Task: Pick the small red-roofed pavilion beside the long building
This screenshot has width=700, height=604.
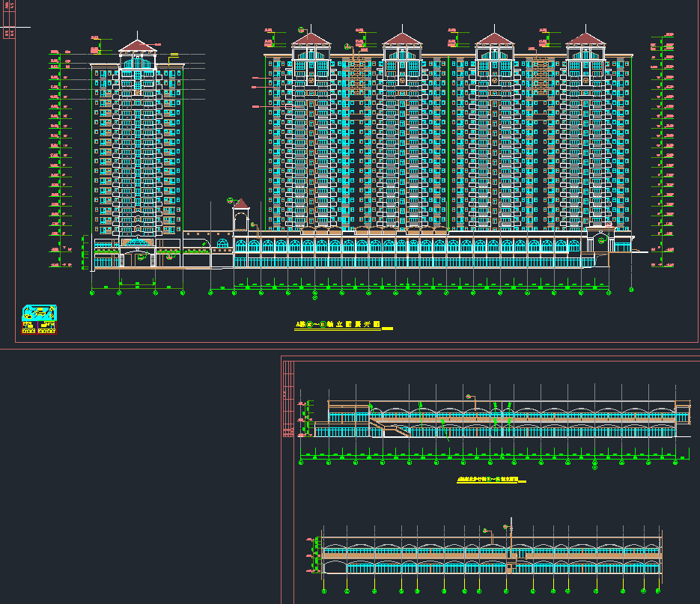Action: click(240, 215)
